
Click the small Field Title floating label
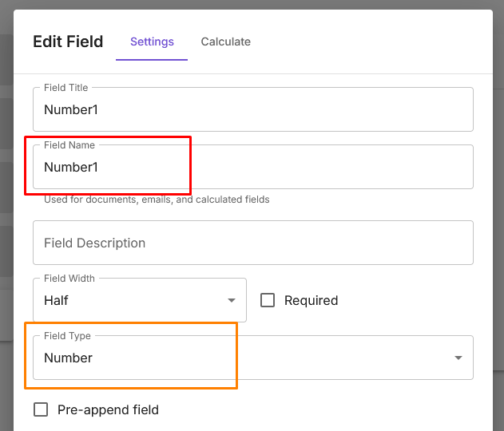pos(66,88)
